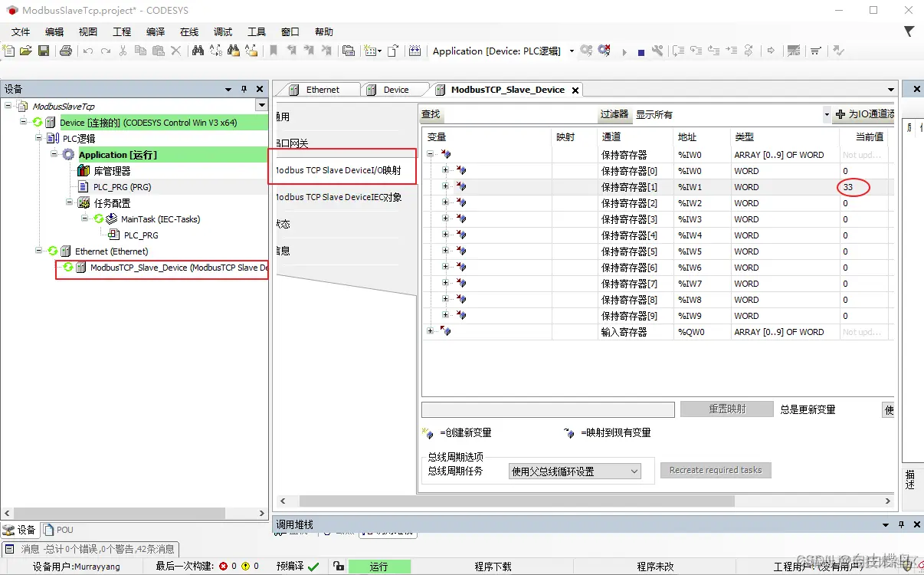
Task: Collapse the 保持寄存器 %IW0 array row
Action: [x=430, y=154]
